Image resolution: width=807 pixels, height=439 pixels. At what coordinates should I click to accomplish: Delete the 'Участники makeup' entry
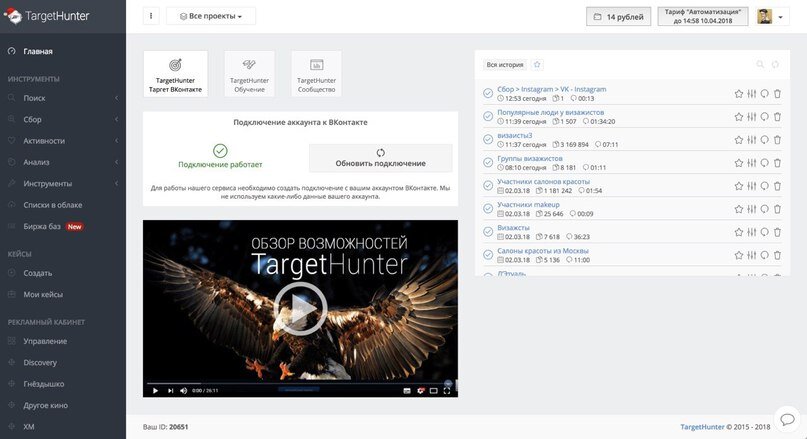tap(777, 209)
